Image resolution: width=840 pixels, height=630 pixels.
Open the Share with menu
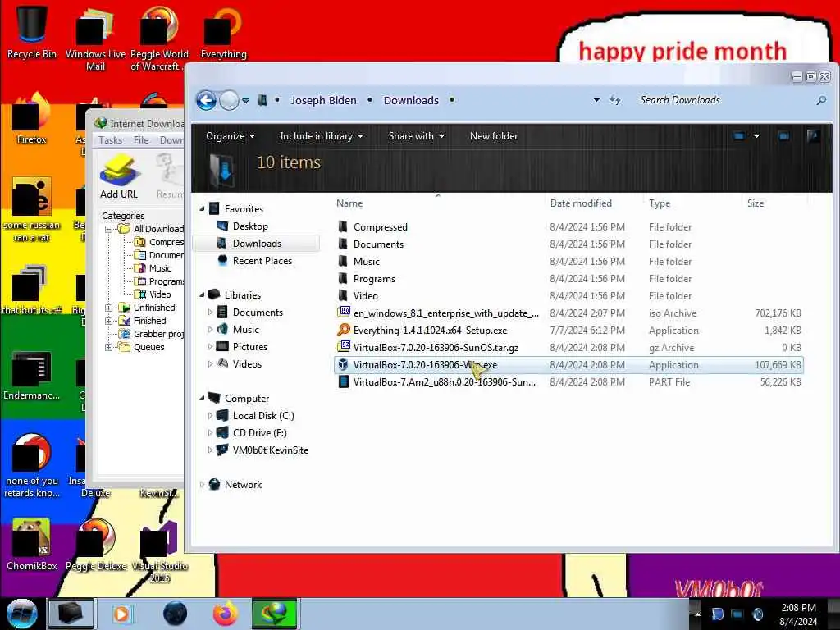pos(416,136)
